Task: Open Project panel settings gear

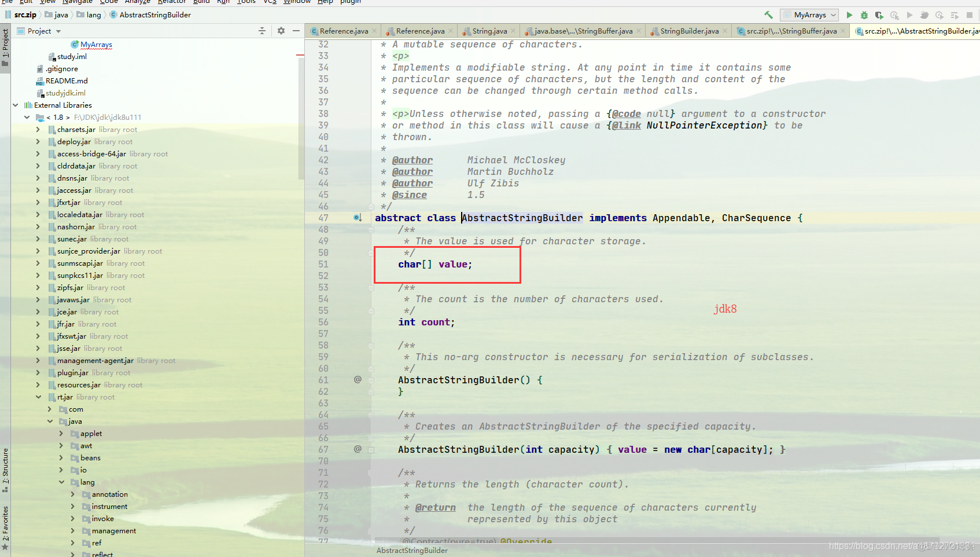Action: pos(281,31)
